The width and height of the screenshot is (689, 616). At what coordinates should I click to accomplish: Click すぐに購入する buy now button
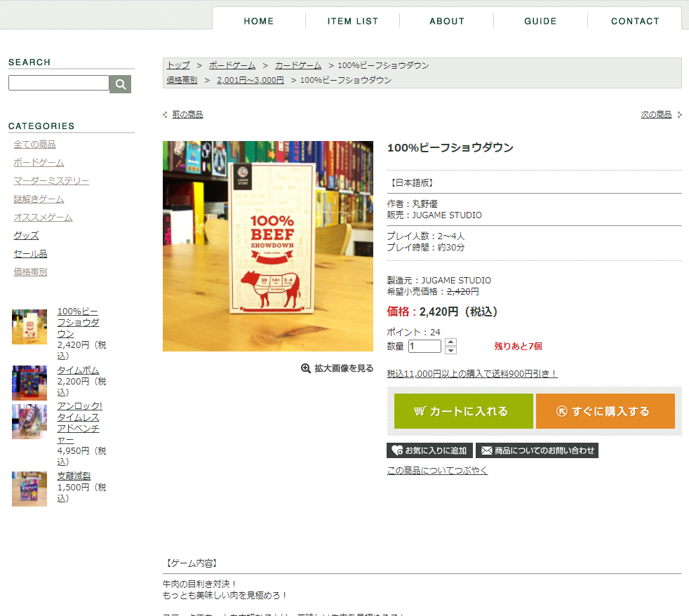coord(605,411)
